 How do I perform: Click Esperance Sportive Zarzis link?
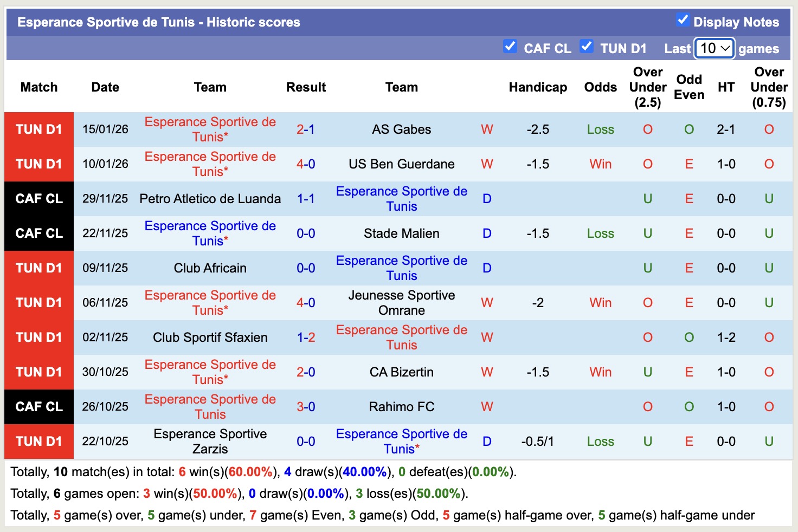pyautogui.click(x=210, y=442)
